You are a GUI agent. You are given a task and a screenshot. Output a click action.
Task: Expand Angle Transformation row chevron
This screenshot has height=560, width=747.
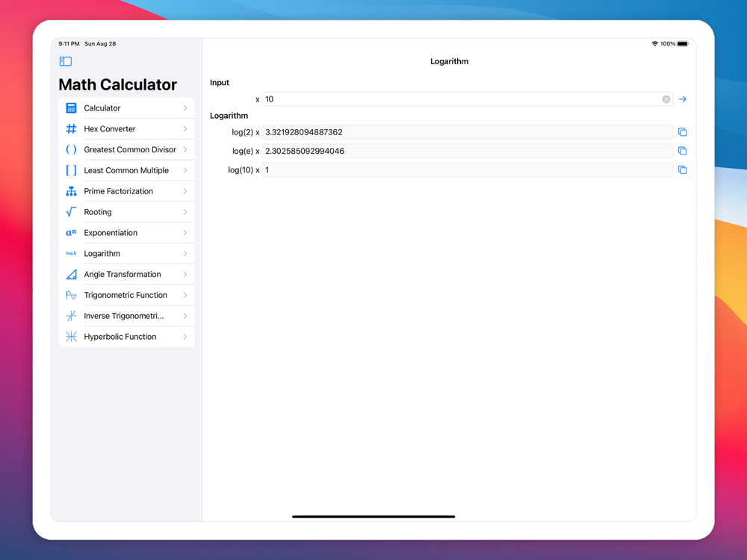pos(185,274)
